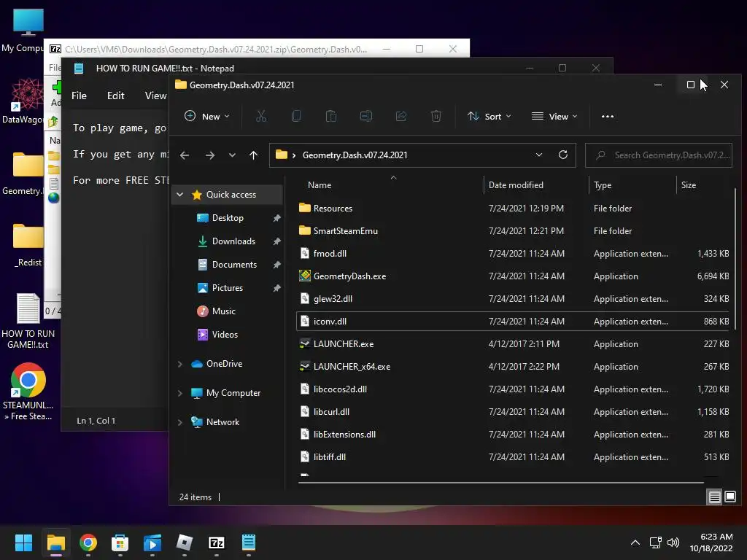The height and width of the screenshot is (560, 747).
Task: Open Notepad File menu
Action: click(x=79, y=96)
